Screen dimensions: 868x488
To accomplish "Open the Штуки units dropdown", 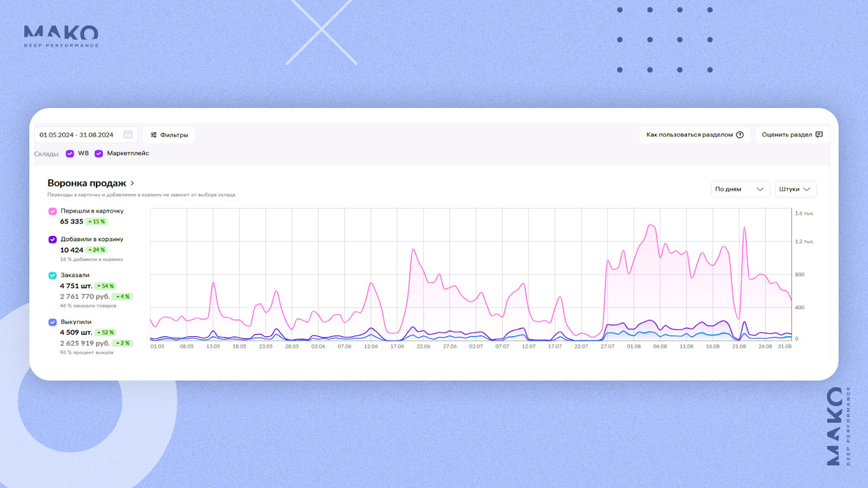I will pyautogui.click(x=795, y=189).
